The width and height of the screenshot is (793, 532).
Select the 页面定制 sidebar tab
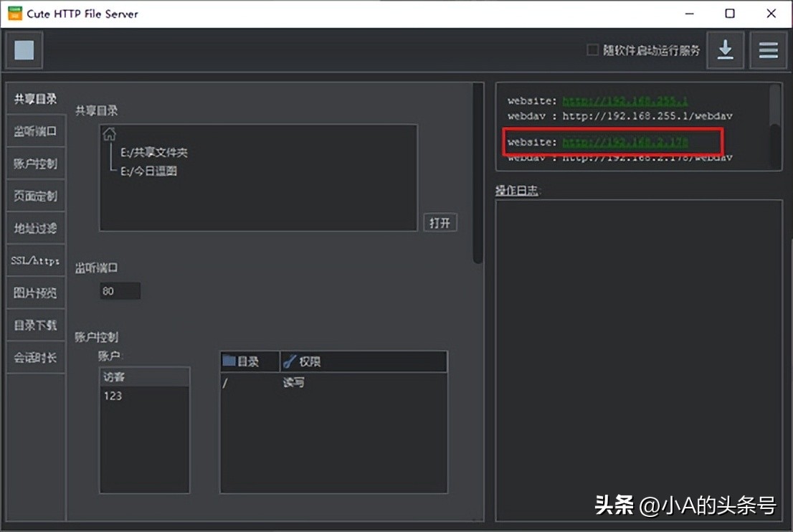click(35, 195)
